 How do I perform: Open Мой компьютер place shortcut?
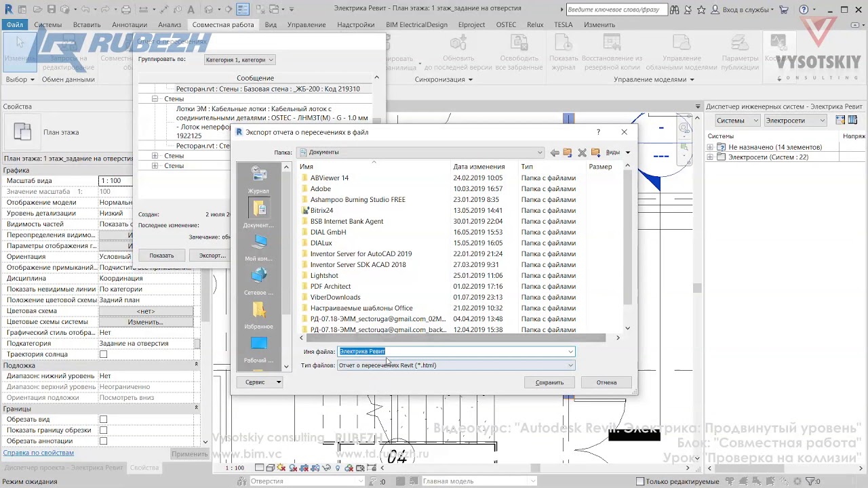(x=258, y=248)
